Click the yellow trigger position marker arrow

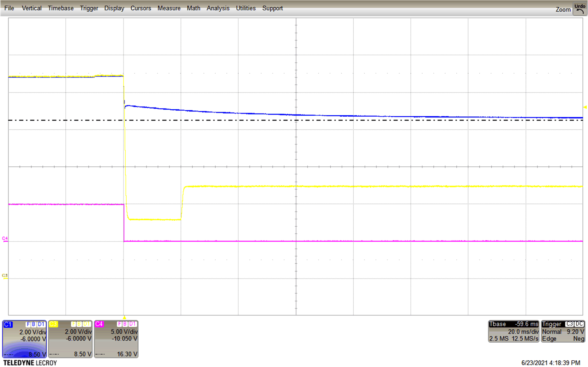pos(124,317)
